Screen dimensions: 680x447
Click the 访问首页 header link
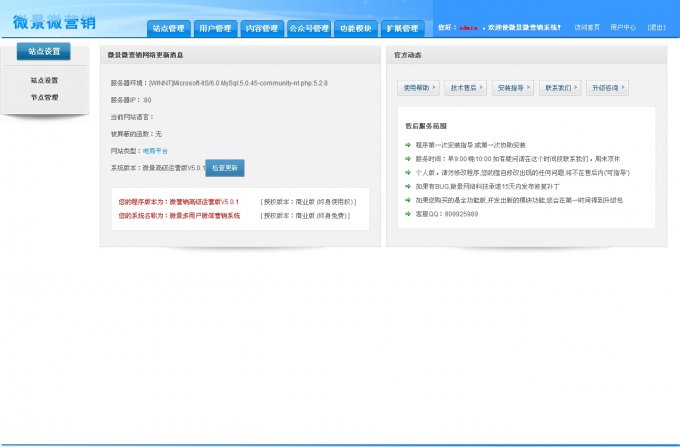587,27
